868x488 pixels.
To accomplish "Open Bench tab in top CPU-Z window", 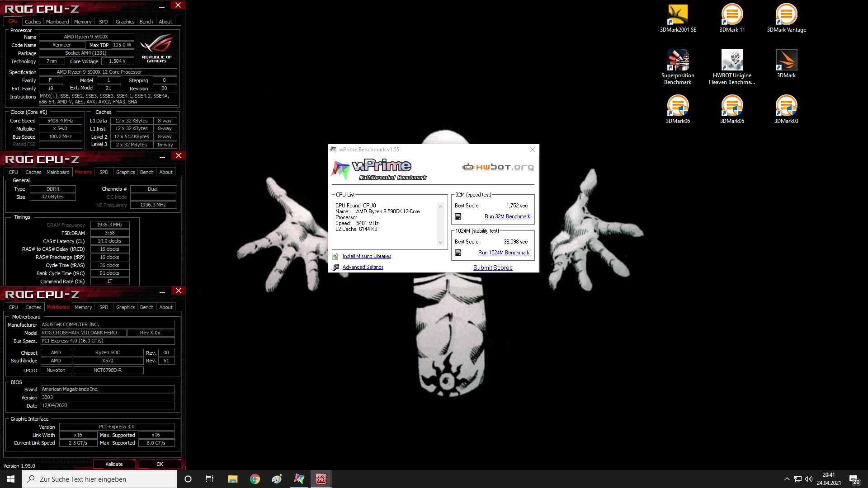I will pos(146,22).
